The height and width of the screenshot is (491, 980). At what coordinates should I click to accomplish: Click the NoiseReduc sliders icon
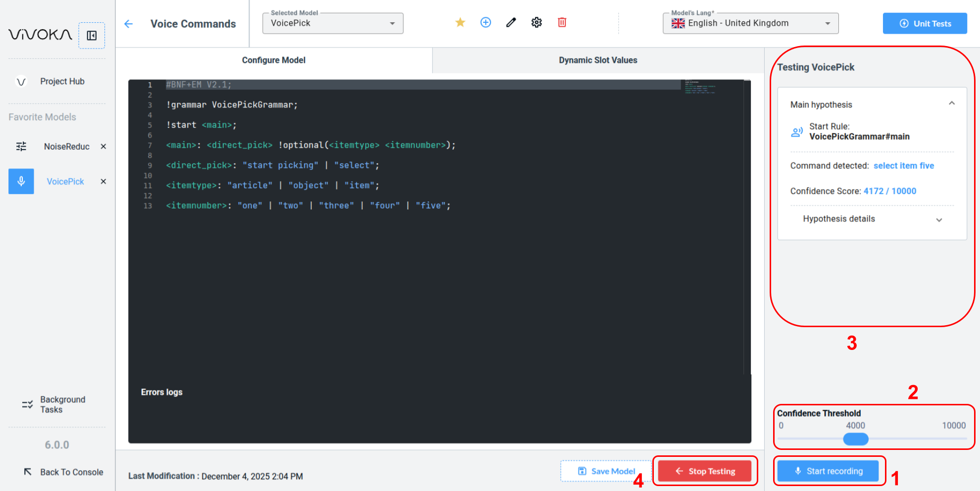[21, 147]
